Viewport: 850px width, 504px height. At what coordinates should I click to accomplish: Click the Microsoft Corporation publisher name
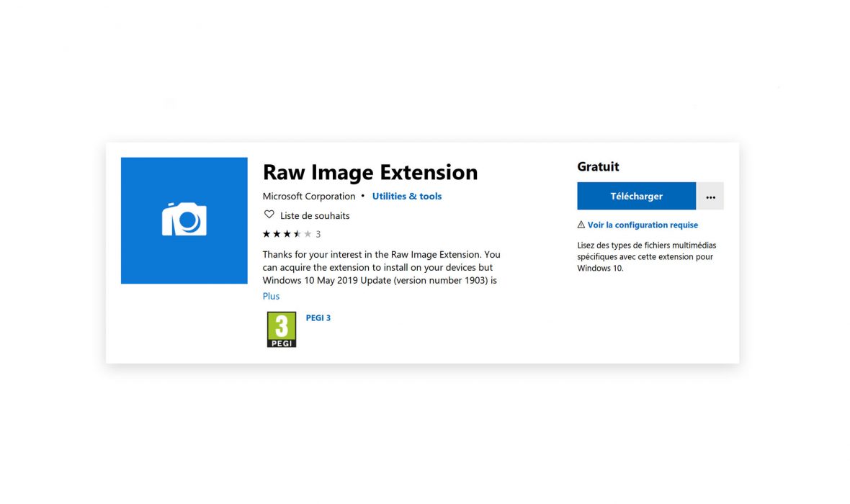[x=309, y=196]
